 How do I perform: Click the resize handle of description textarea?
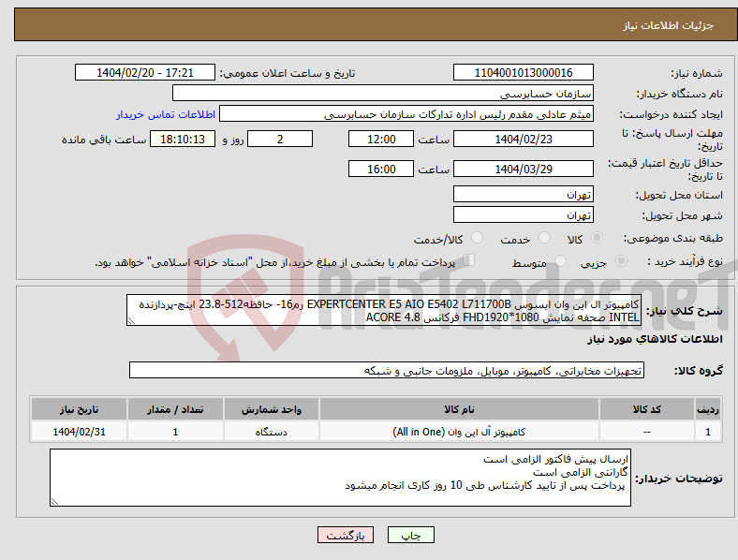pyautogui.click(x=131, y=321)
